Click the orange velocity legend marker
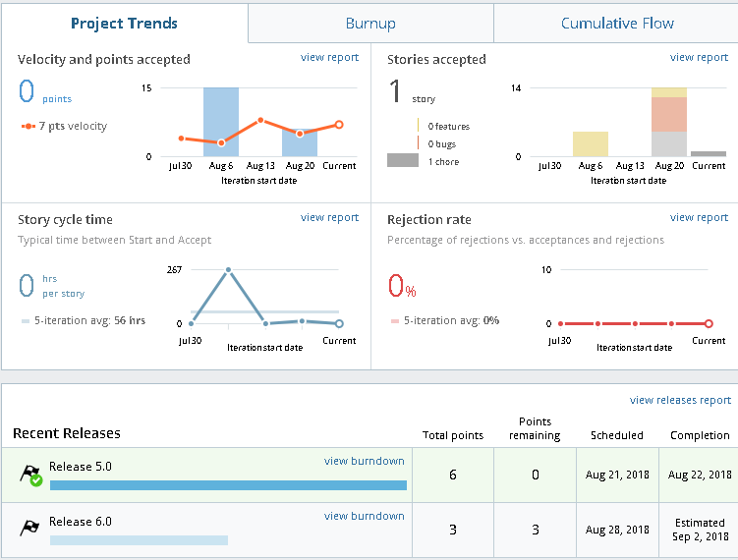Image resolution: width=738 pixels, height=560 pixels. [28, 126]
